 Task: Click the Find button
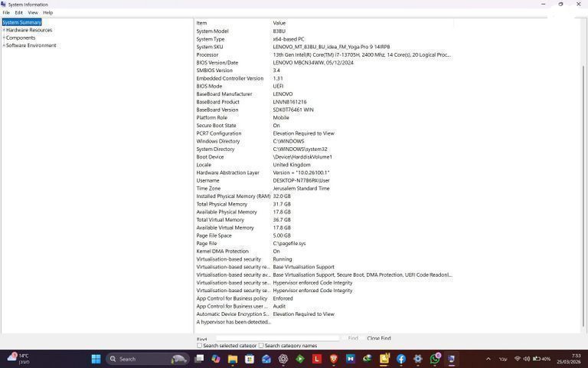(x=353, y=338)
